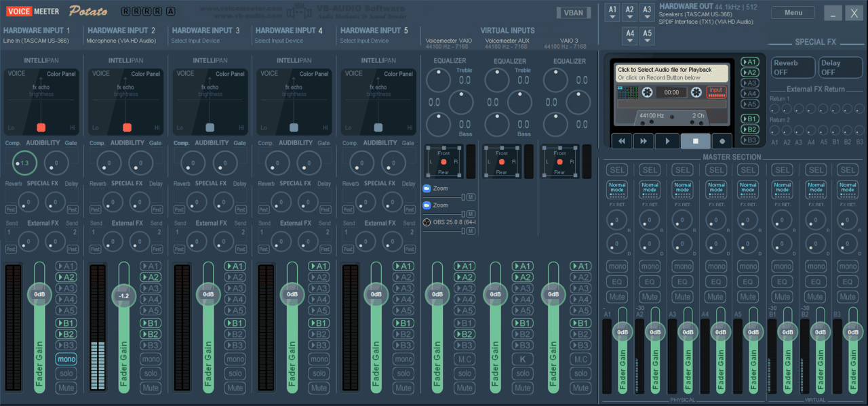Click the bus B2 Fader Gain handle
Screen dimensions: 868x406
click(x=820, y=332)
